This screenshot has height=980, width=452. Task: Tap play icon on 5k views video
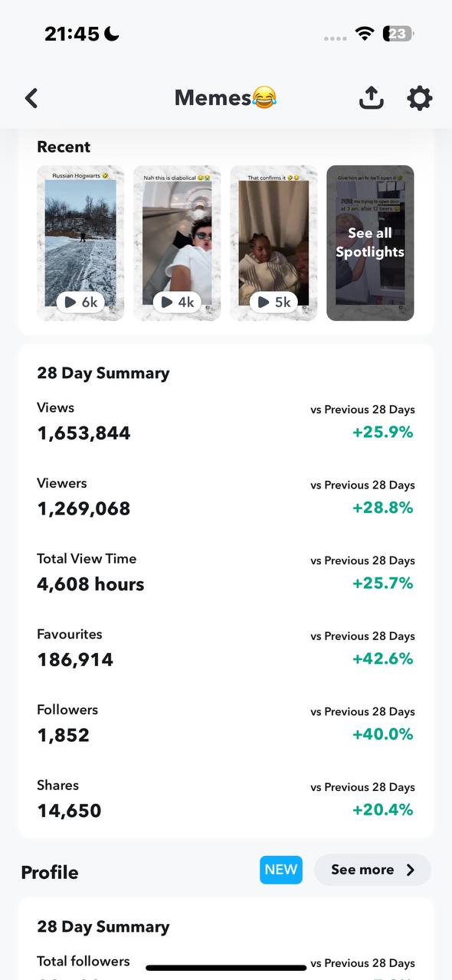(x=264, y=302)
